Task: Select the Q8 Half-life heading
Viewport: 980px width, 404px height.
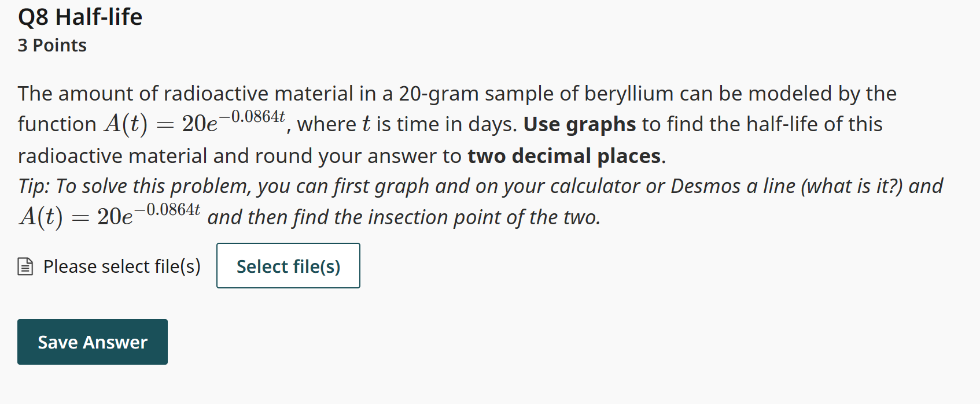Action: [80, 17]
